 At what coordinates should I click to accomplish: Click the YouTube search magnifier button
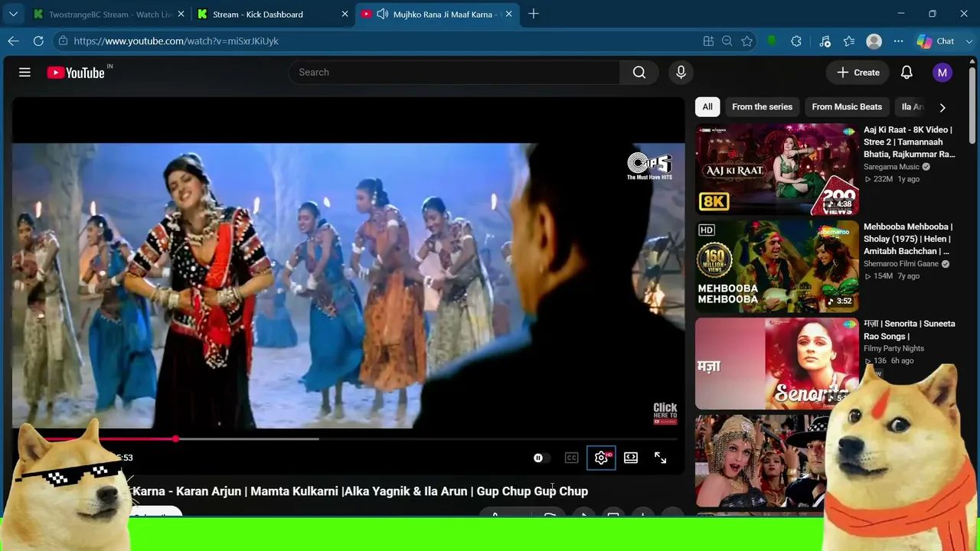[639, 72]
